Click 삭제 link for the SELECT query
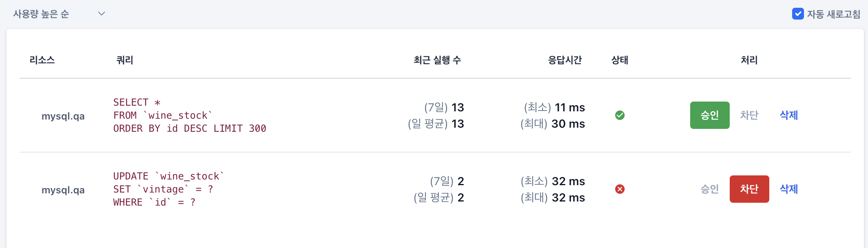Image resolution: width=868 pixels, height=248 pixels. pos(789,115)
